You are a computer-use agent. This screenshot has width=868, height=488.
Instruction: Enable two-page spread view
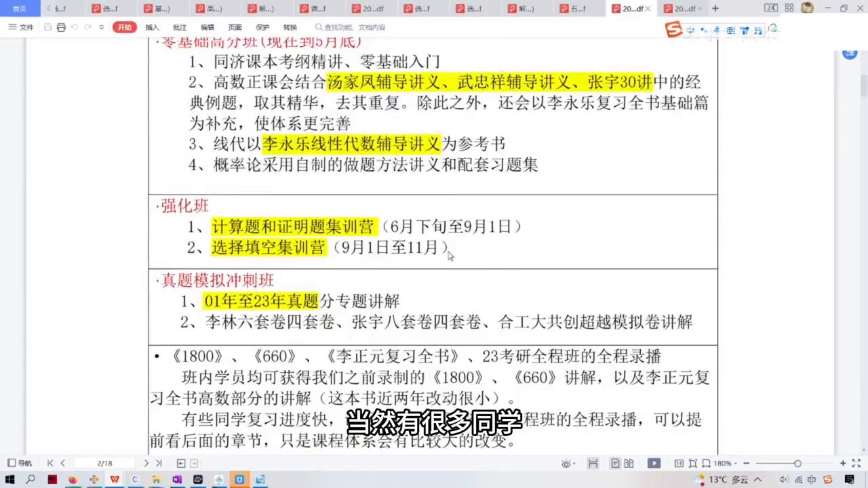(629, 463)
